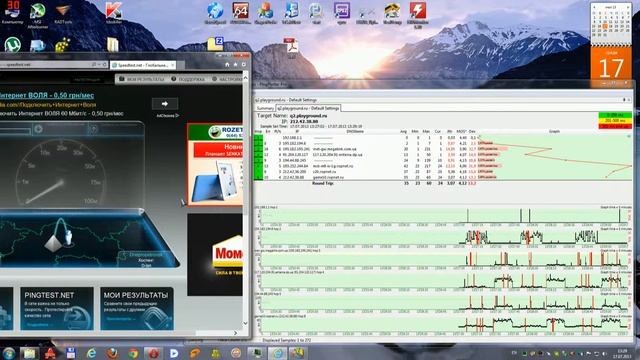Open the purple desktop shortcut icon
This screenshot has width=640, height=360.
tap(342, 12)
